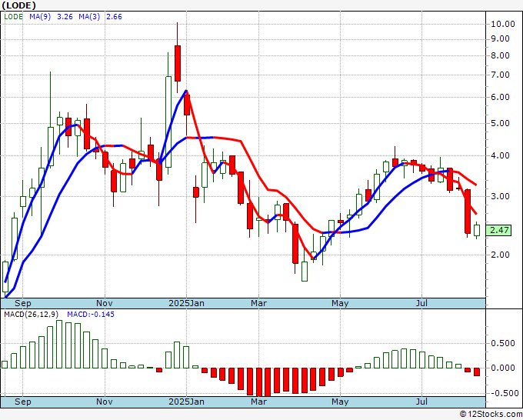523x420 pixels.
Task: Click Nov on the price chart axis
Action: (105, 303)
